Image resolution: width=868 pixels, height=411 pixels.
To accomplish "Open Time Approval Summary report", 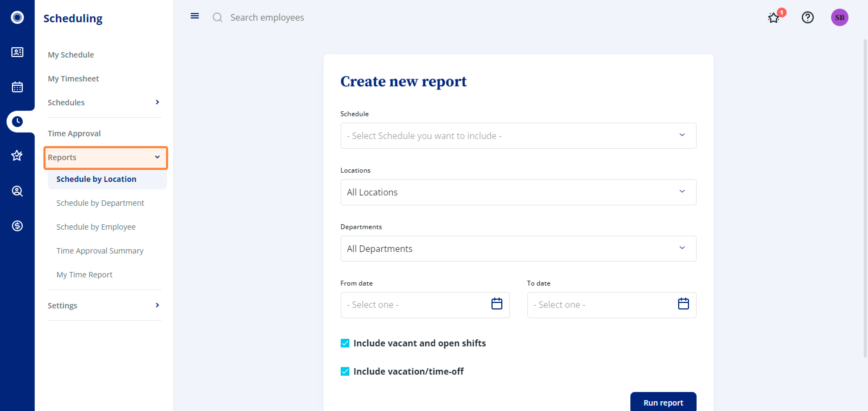I will pos(100,251).
